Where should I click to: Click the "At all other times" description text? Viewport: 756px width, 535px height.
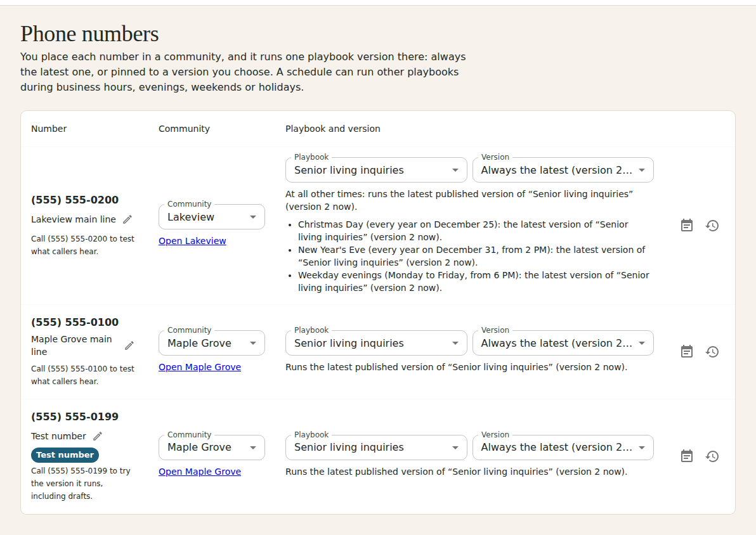[459, 200]
